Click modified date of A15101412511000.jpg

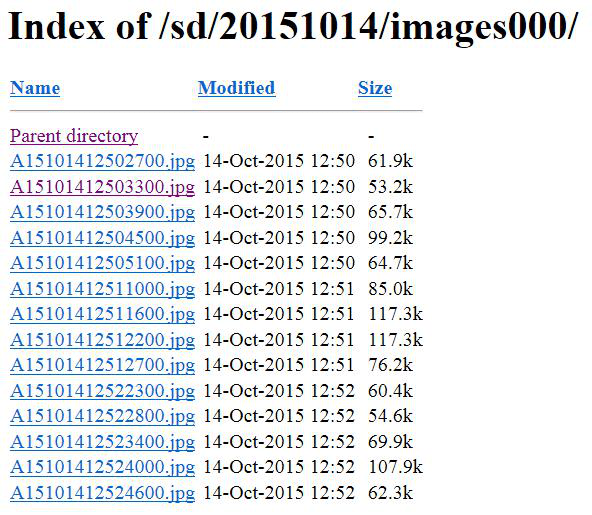(x=279, y=289)
